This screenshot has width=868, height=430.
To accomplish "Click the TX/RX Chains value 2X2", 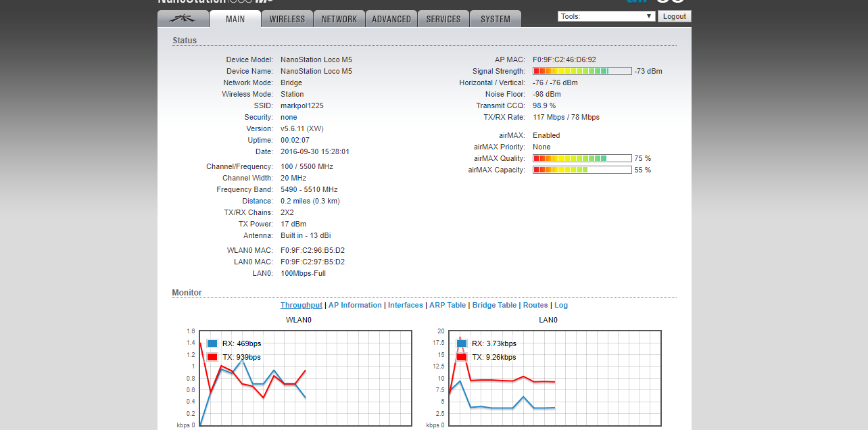I will 287,212.
